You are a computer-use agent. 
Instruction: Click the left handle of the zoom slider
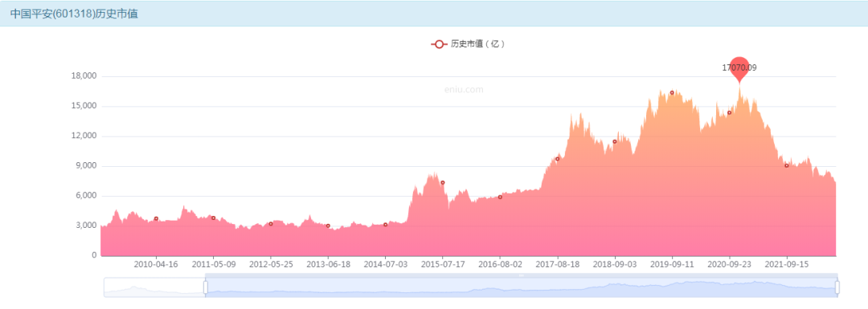point(206,287)
